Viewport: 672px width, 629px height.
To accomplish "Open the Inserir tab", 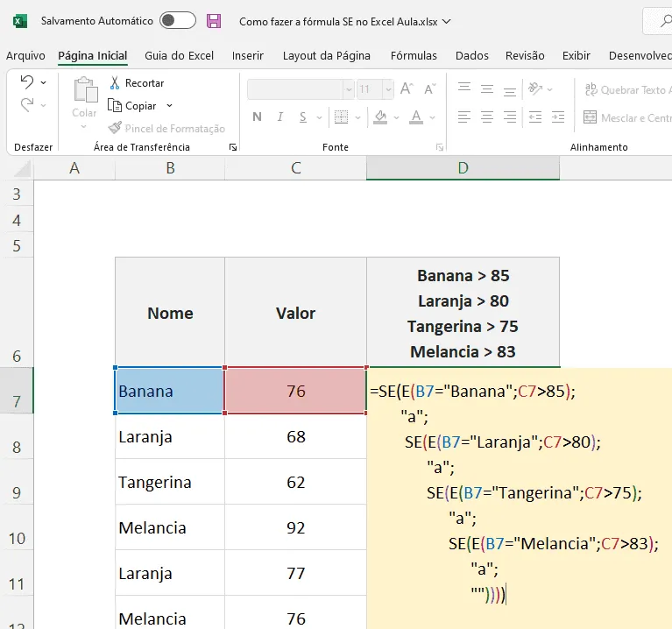I will click(248, 56).
